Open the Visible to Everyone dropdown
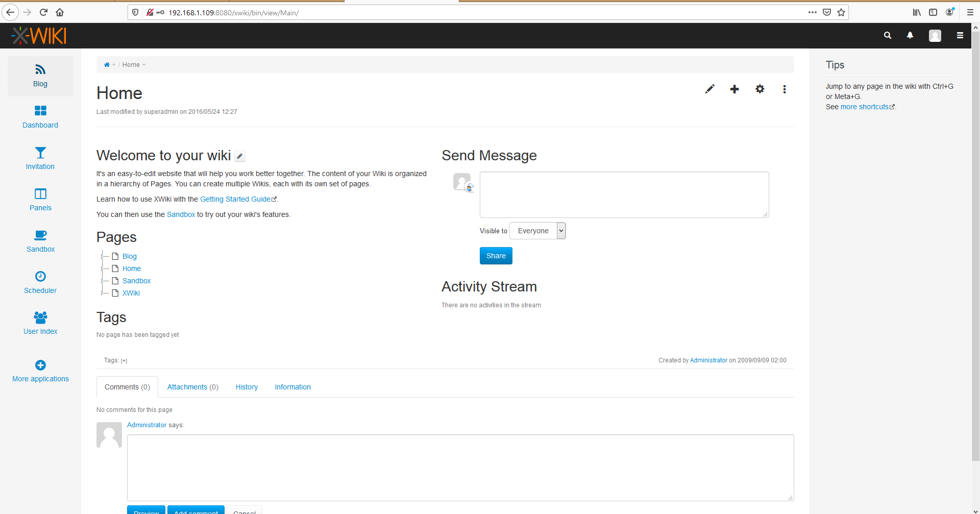This screenshot has width=980, height=514. pos(537,231)
